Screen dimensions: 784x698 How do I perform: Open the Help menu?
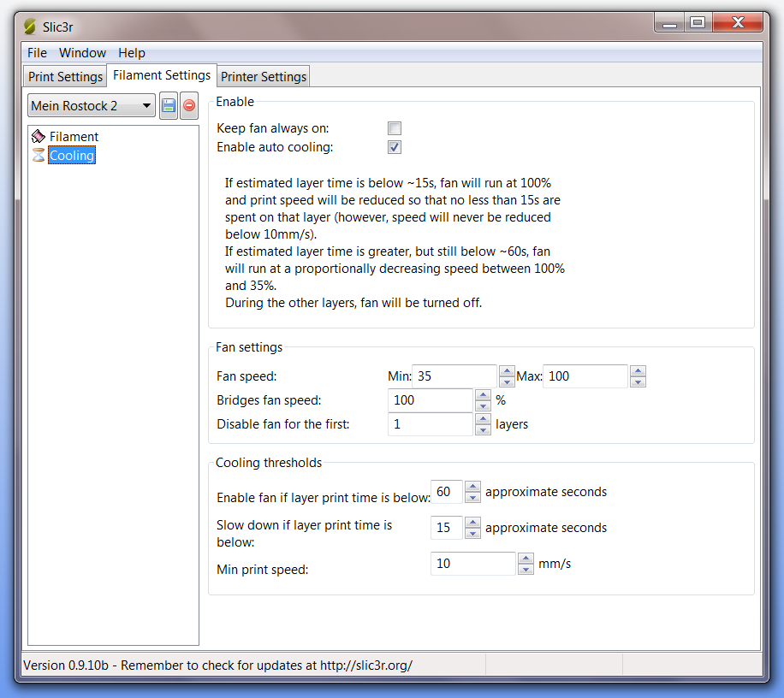[132, 53]
